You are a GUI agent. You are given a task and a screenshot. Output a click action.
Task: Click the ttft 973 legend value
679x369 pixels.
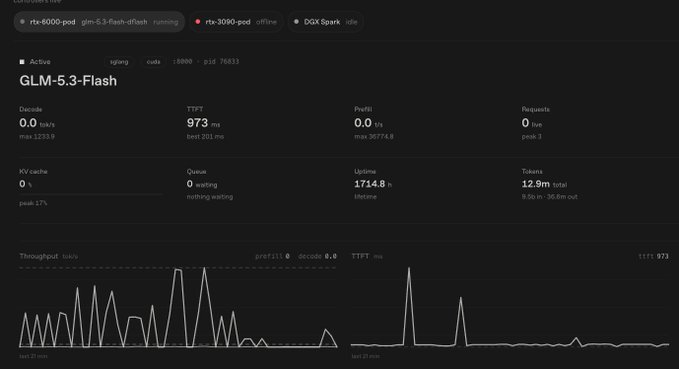pos(653,256)
